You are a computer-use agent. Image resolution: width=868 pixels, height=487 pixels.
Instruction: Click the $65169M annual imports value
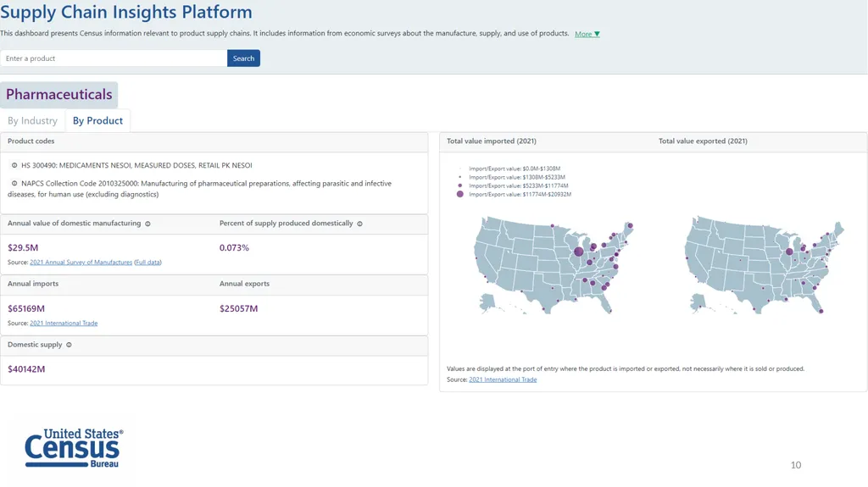tap(26, 308)
